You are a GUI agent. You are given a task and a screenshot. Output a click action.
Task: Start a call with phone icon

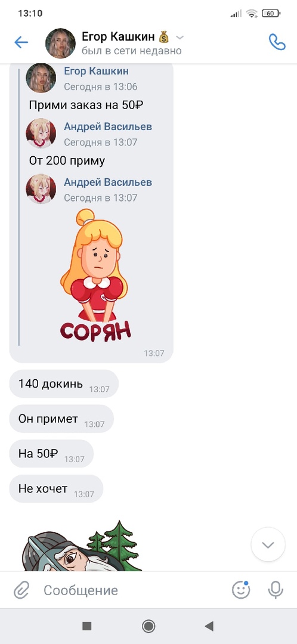click(x=277, y=42)
